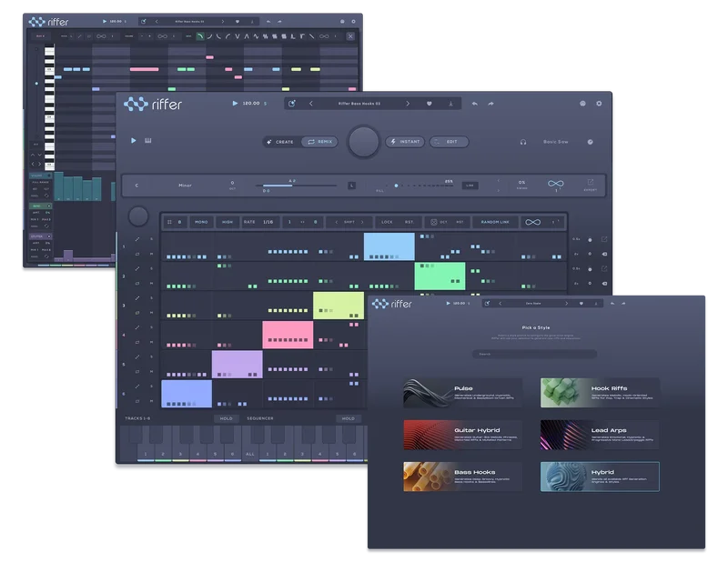Open Basic Saw sound selector
Image resolution: width=728 pixels, height=562 pixels.
(x=556, y=142)
